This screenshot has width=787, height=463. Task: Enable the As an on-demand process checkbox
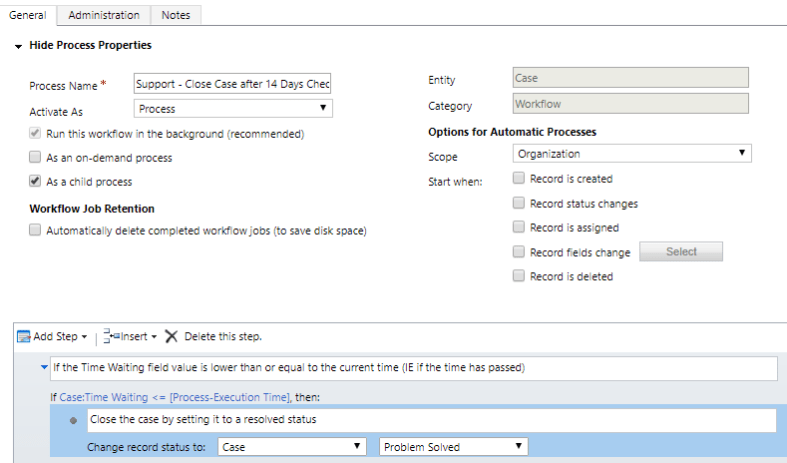tap(36, 157)
